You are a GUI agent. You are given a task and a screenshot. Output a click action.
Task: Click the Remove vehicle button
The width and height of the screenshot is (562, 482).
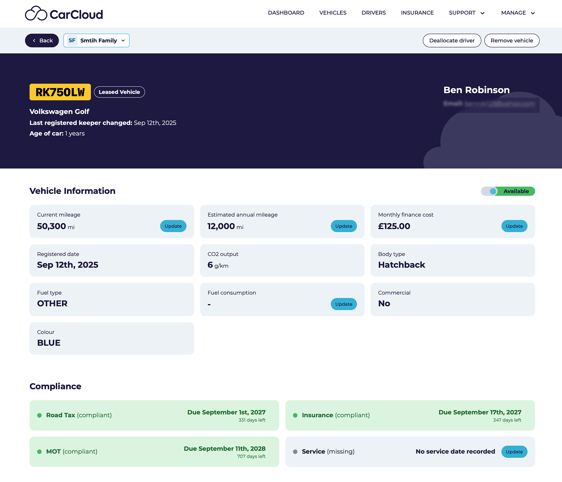[x=512, y=40]
